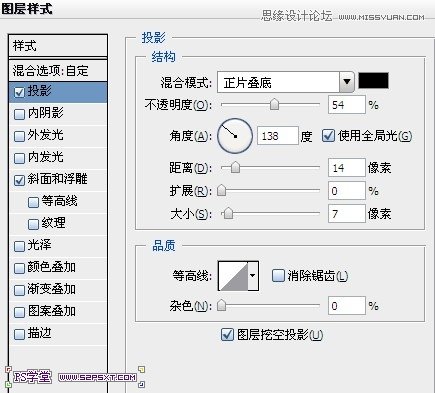This screenshot has height=393, width=435.
Task: Click the opacity value field showing 54
Action: click(x=347, y=105)
